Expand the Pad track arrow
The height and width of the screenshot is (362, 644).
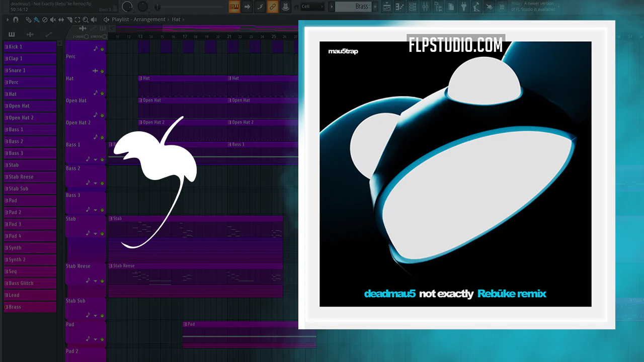pos(95,340)
